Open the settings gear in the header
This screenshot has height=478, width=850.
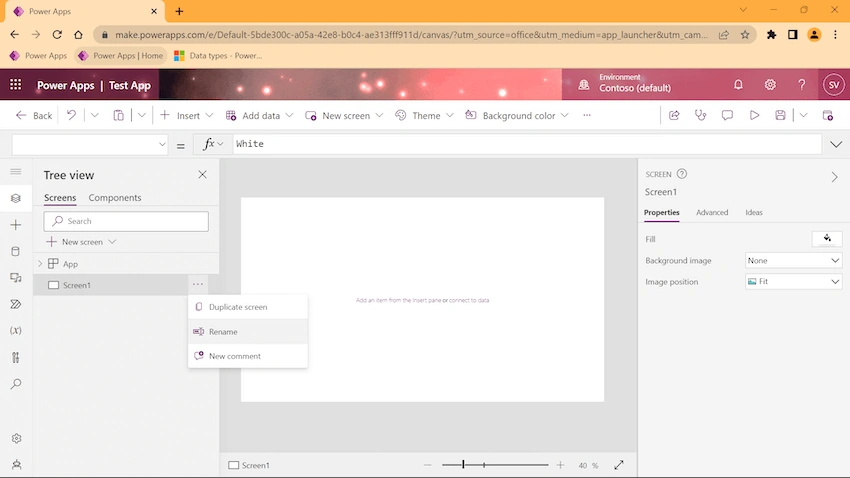(770, 85)
